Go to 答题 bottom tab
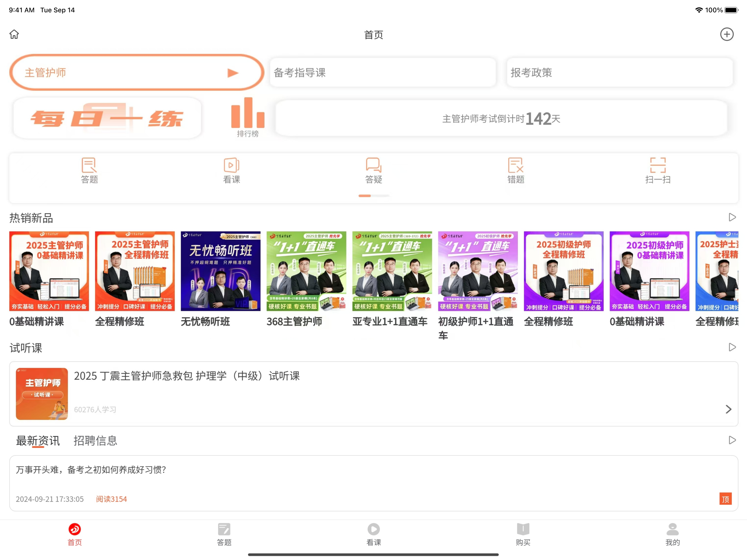The width and height of the screenshot is (747, 560). [x=224, y=534]
